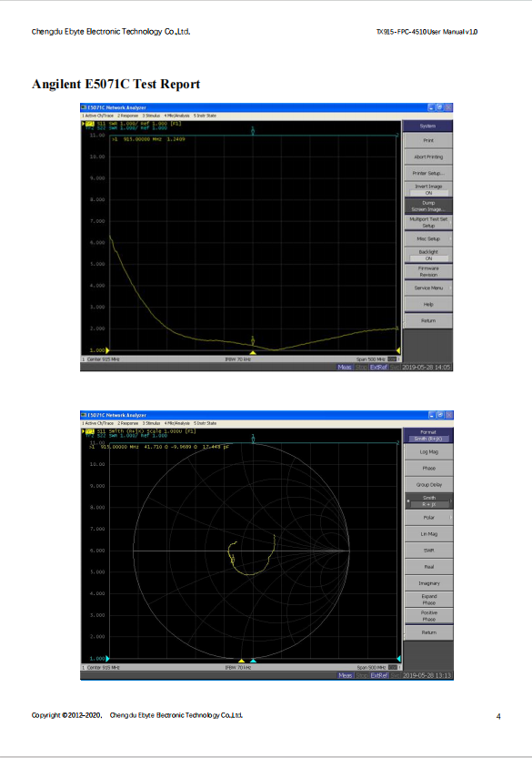Click the yellow marker triangle on SWR chart bottom
This screenshot has height=758, width=532.
click(253, 352)
